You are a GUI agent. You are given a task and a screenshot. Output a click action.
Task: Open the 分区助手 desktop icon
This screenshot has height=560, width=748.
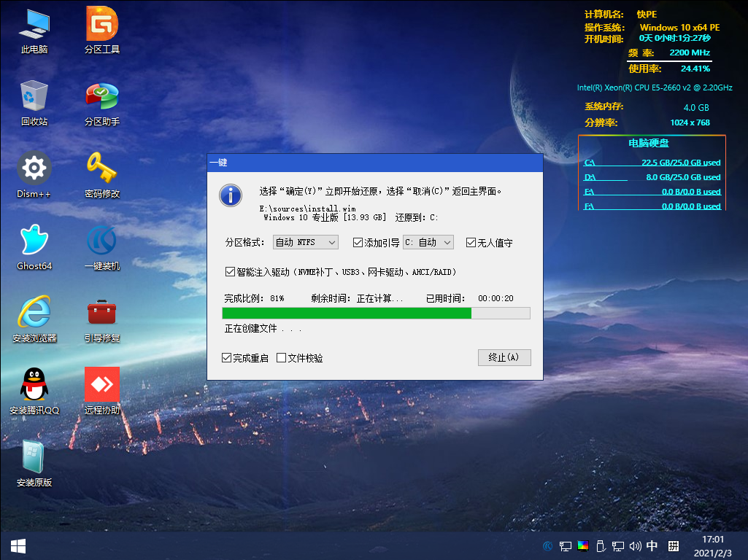click(102, 96)
